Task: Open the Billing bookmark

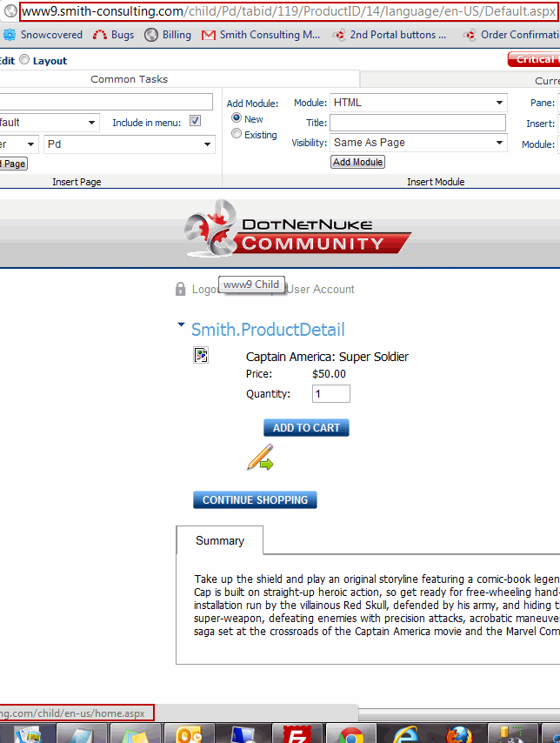Action: pyautogui.click(x=168, y=35)
